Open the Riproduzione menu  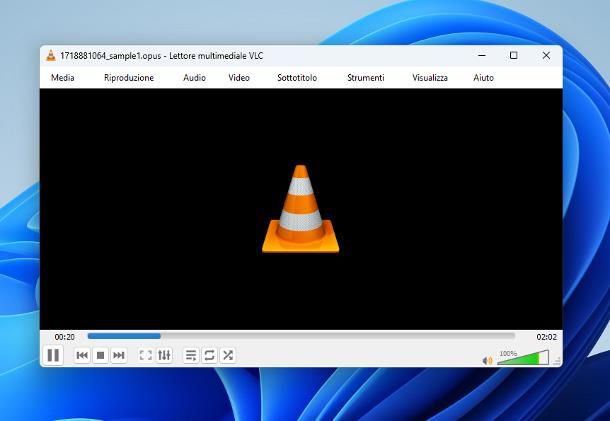tap(129, 77)
